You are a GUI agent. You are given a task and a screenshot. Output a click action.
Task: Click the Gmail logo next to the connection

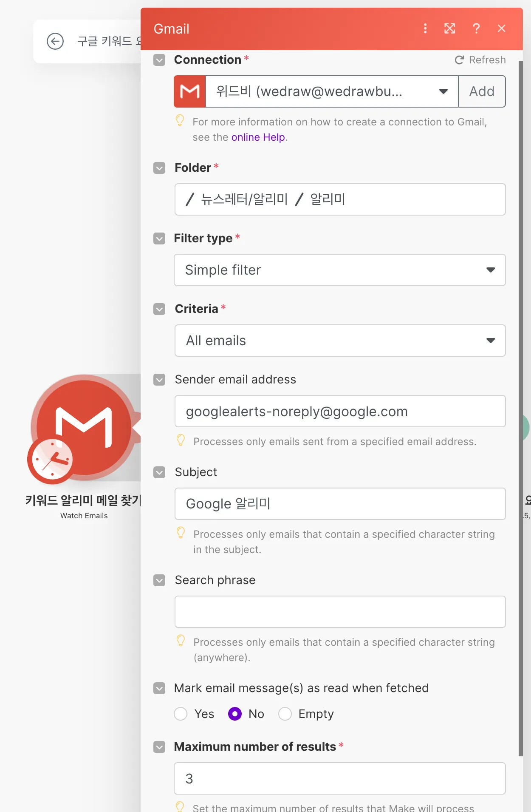tap(189, 91)
